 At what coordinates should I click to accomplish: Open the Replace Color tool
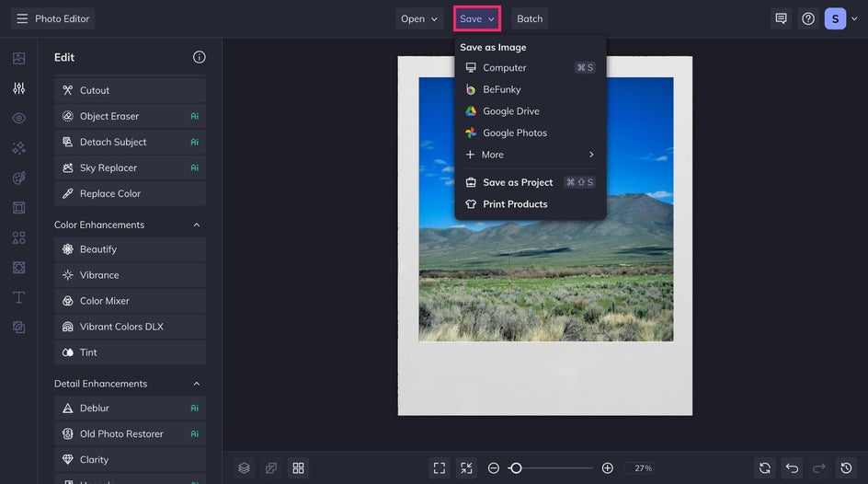130,193
